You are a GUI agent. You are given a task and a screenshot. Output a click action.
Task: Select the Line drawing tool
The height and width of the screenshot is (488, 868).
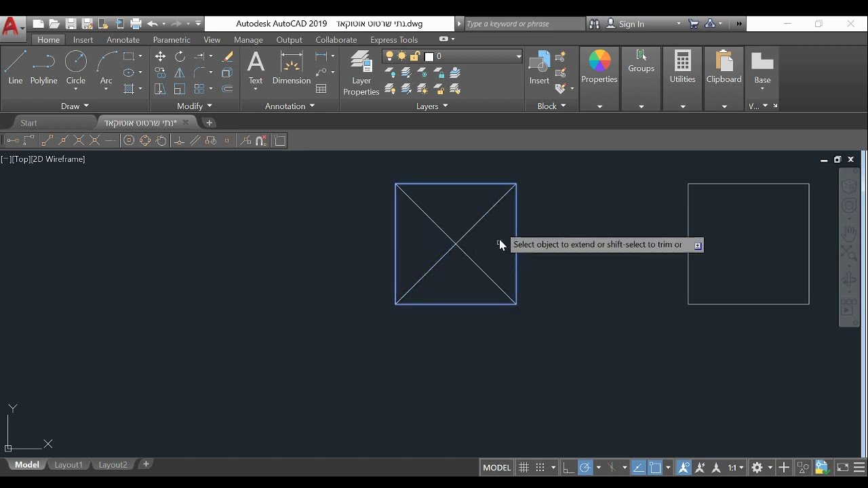(x=15, y=68)
